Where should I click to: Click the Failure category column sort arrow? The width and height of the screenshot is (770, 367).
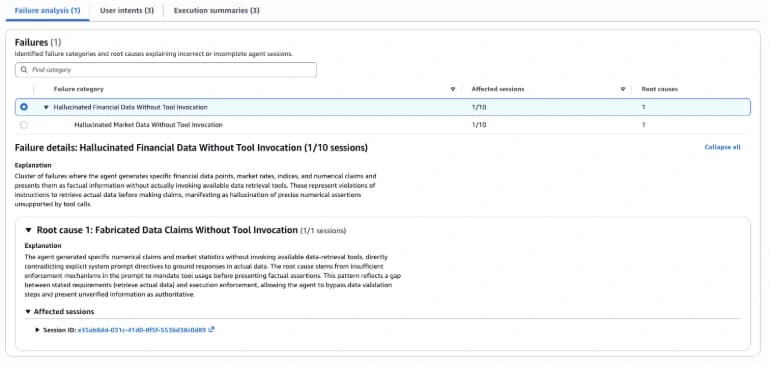452,89
